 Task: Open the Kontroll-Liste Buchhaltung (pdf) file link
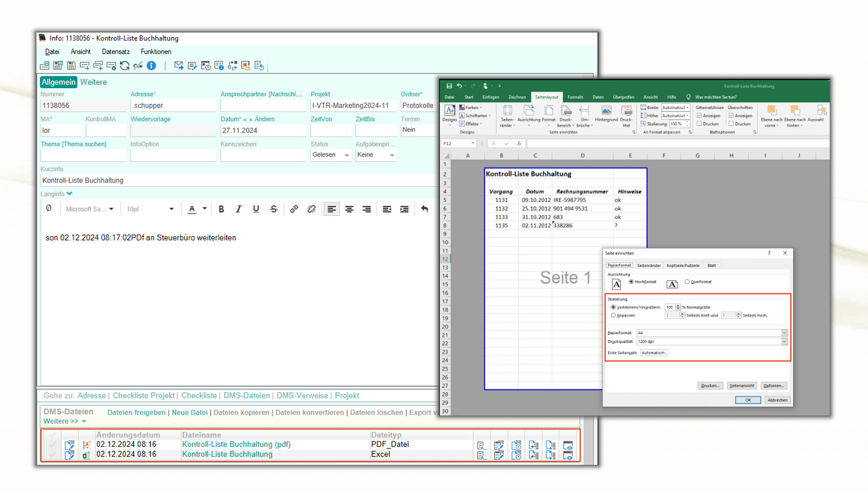pyautogui.click(x=236, y=444)
